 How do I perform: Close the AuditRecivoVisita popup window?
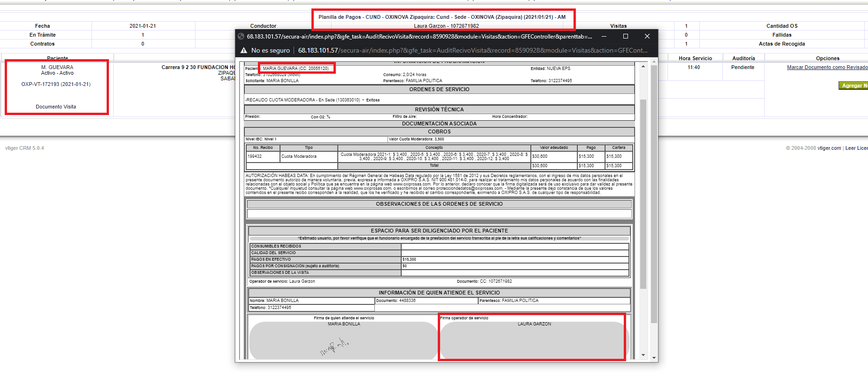[x=647, y=36]
